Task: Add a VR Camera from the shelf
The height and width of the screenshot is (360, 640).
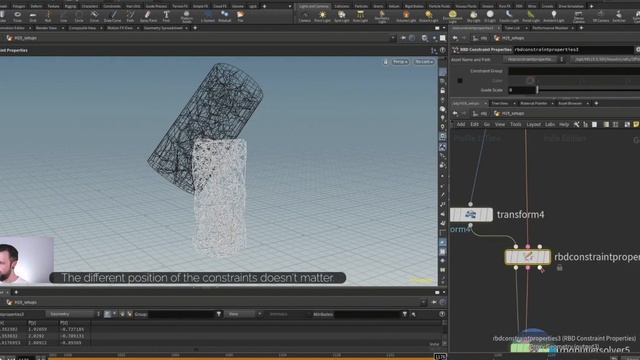Action: tap(600, 16)
